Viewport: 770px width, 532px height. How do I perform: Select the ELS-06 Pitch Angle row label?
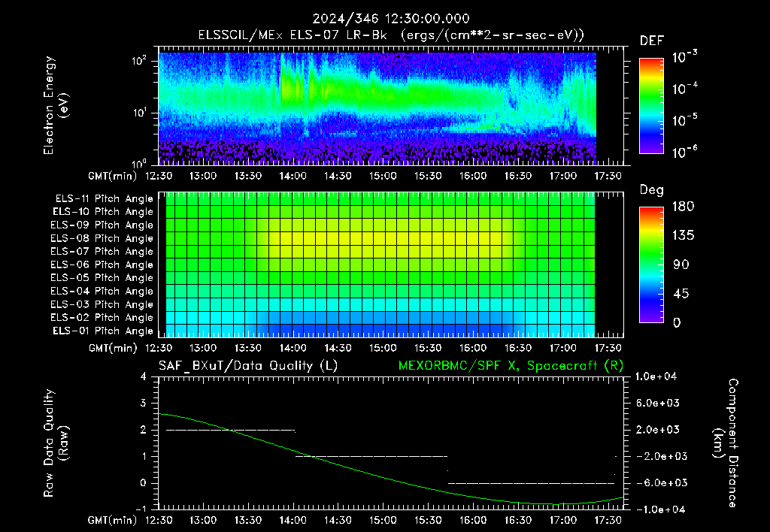(x=102, y=265)
